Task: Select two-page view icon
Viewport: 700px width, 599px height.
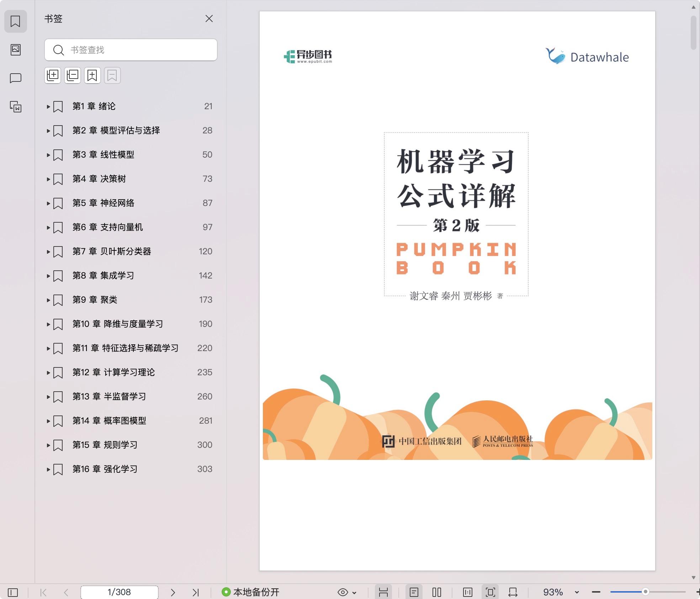Action: click(x=437, y=592)
